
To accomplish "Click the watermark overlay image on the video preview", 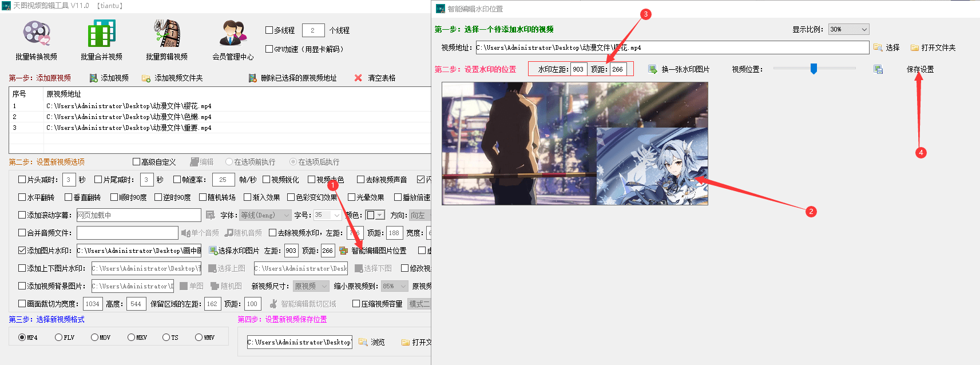I will [652, 166].
